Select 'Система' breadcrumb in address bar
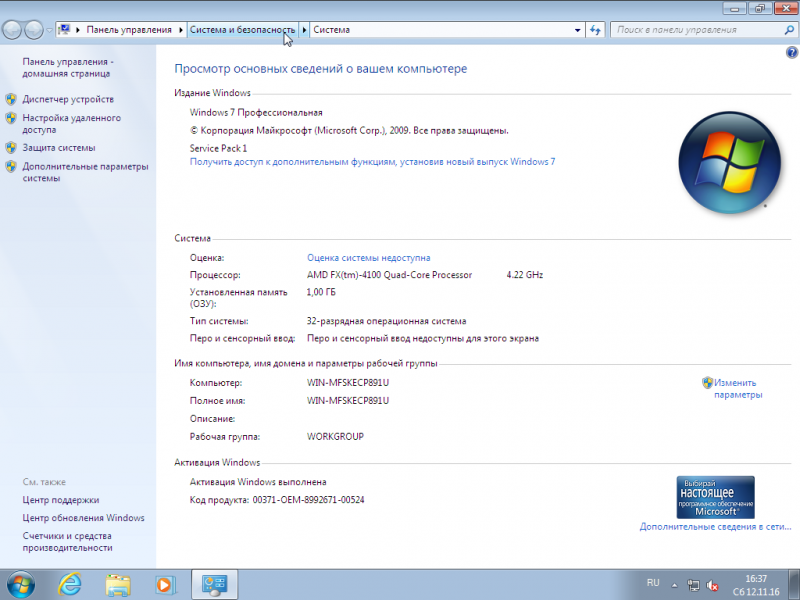The height and width of the screenshot is (600, 800). pos(332,30)
